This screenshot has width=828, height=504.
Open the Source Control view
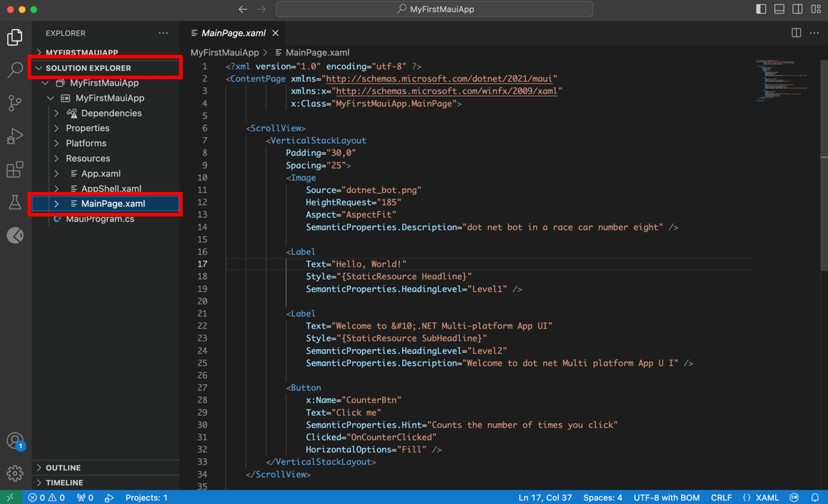point(15,103)
